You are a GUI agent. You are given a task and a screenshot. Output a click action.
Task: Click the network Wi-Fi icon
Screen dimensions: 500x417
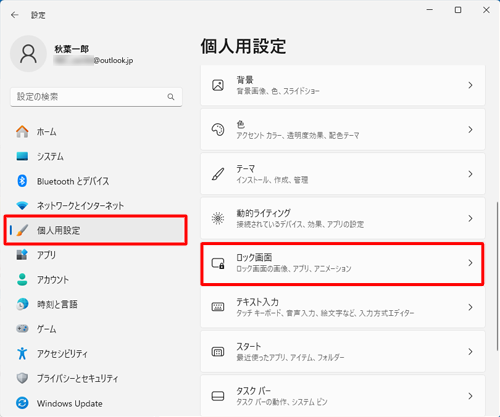point(22,206)
